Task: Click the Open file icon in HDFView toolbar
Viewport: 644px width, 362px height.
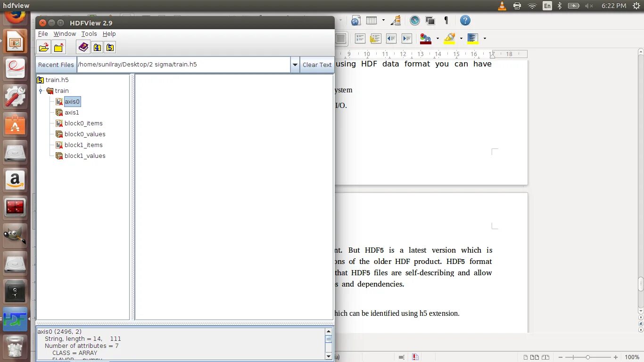Action: coord(44,47)
